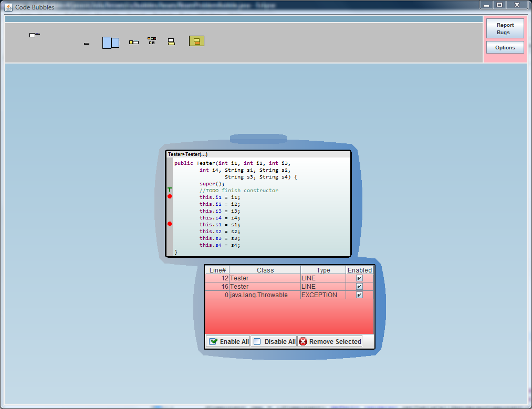Click the this.s3 = s3; code line
532x409 pixels.
(220, 238)
